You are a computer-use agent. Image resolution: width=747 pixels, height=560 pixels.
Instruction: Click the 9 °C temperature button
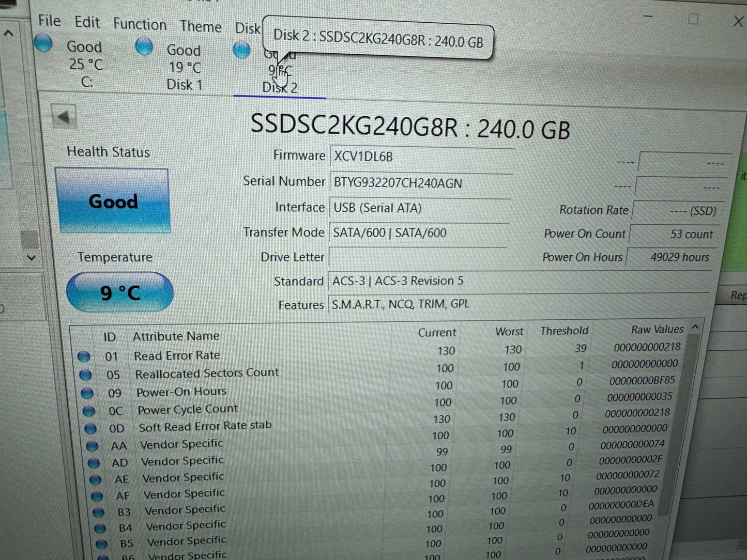tap(120, 292)
